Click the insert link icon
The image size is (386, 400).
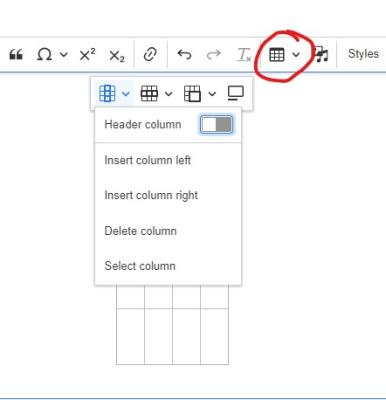pyautogui.click(x=150, y=54)
